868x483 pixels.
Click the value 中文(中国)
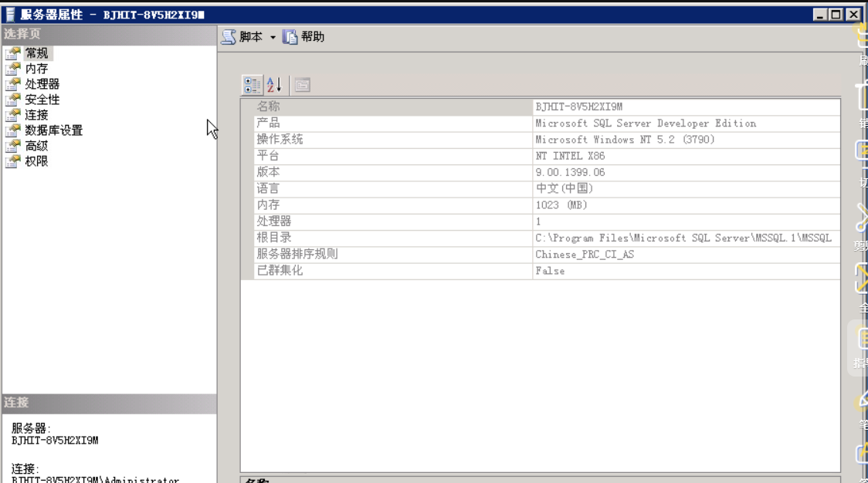[564, 189]
